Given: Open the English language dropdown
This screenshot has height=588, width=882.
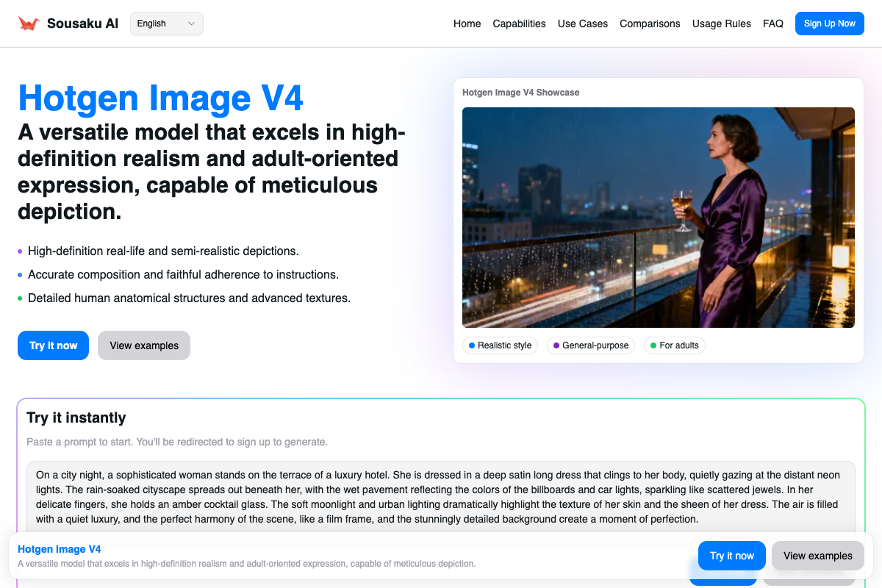Looking at the screenshot, I should (166, 24).
